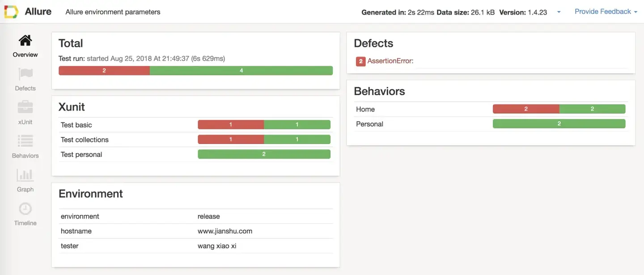Open the xUnit briefcase icon
This screenshot has width=644, height=275.
pos(25,108)
